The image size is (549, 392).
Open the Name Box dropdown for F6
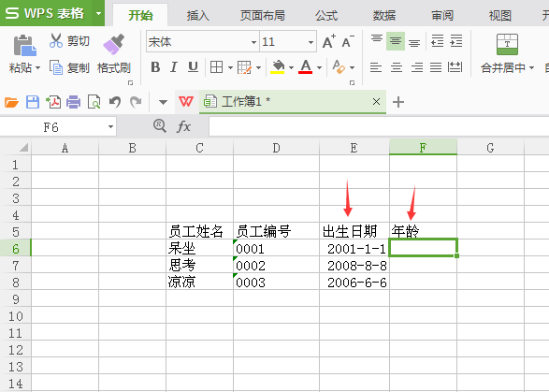(110, 126)
